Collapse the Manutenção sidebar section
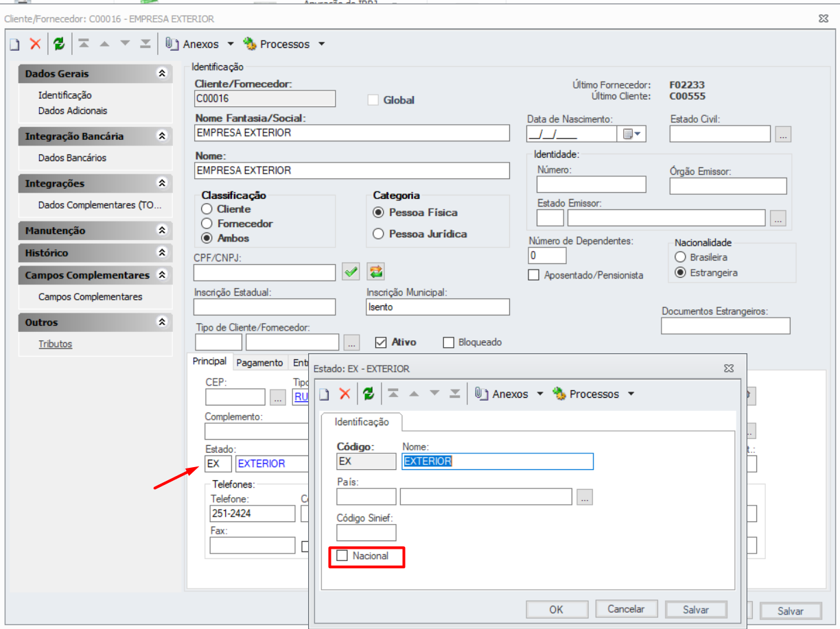840x629 pixels. 162,230
